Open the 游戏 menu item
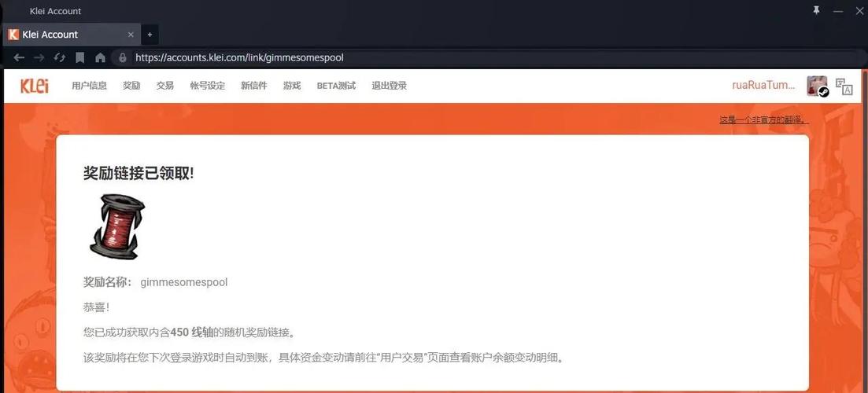 [x=292, y=86]
